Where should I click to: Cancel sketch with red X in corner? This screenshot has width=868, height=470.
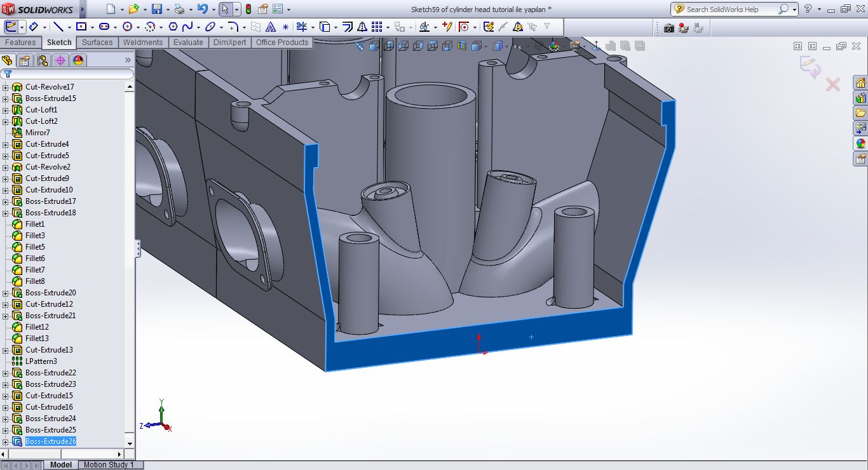(x=833, y=84)
